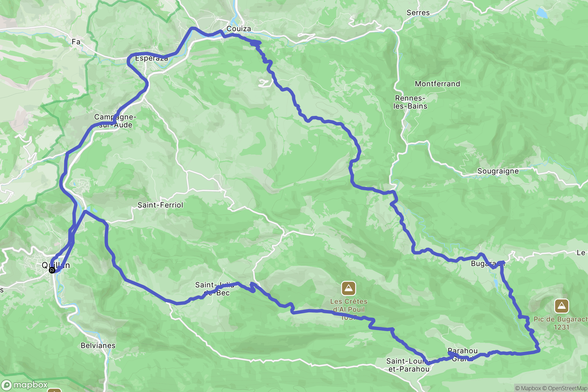Click the Couiza town label

239,29
